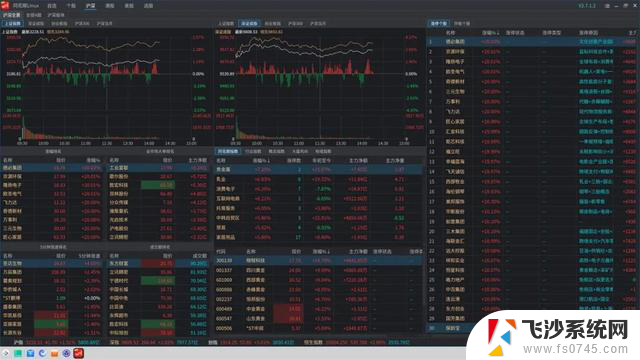Viewport: 640px width, 360px height.
Task: Open the red stock app icon in taskbar
Action: (78, 353)
